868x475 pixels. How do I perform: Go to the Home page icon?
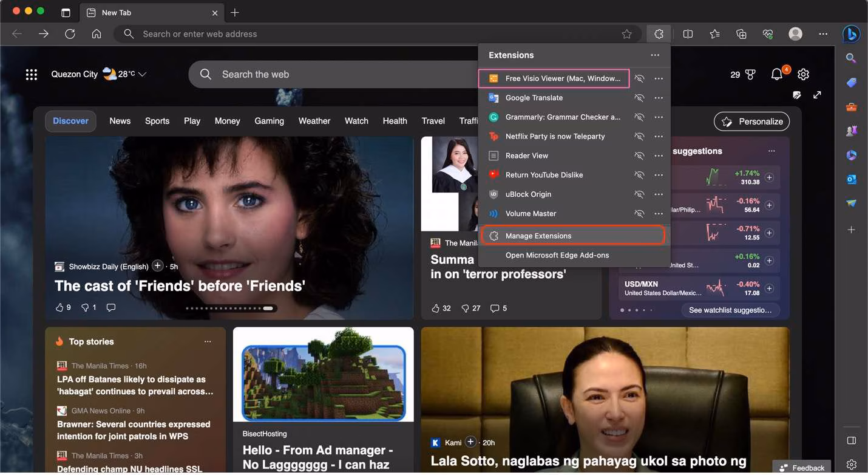coord(97,34)
